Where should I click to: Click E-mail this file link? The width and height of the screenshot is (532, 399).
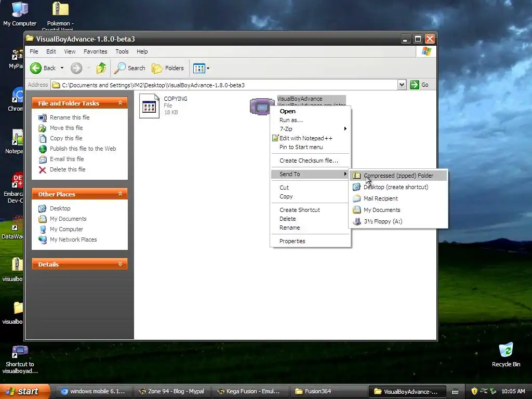[x=66, y=159]
